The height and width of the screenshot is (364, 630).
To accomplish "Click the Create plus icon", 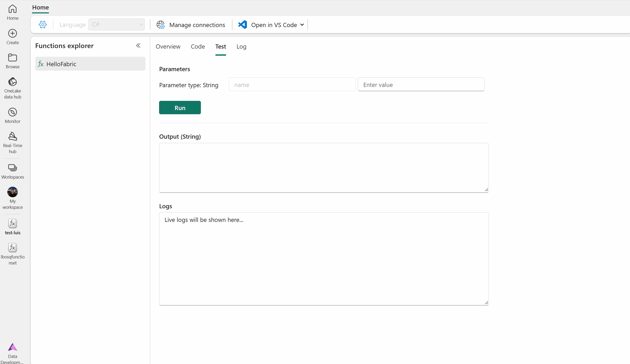I will coord(13,33).
